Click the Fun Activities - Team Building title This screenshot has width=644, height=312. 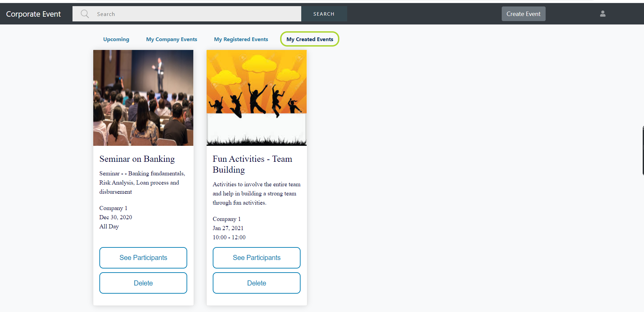coord(252,164)
